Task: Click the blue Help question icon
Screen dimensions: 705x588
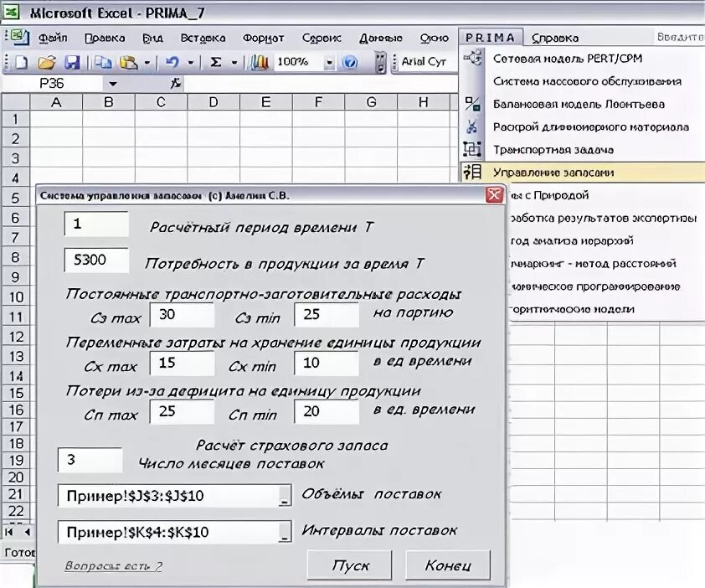Action: [x=350, y=62]
